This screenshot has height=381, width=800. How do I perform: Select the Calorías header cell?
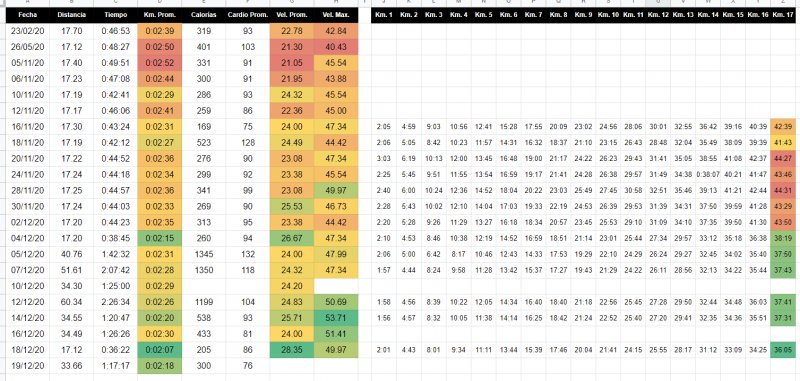(x=204, y=15)
